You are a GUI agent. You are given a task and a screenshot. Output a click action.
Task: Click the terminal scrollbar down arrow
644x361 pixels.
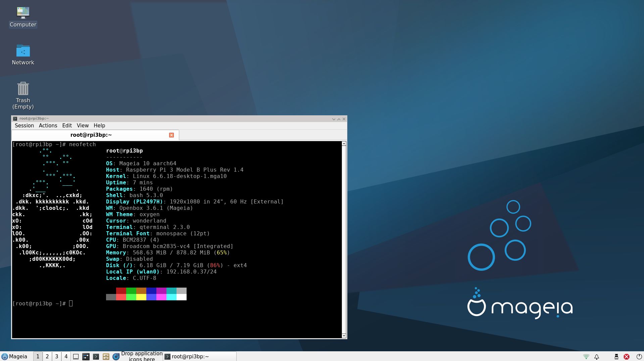pyautogui.click(x=344, y=336)
